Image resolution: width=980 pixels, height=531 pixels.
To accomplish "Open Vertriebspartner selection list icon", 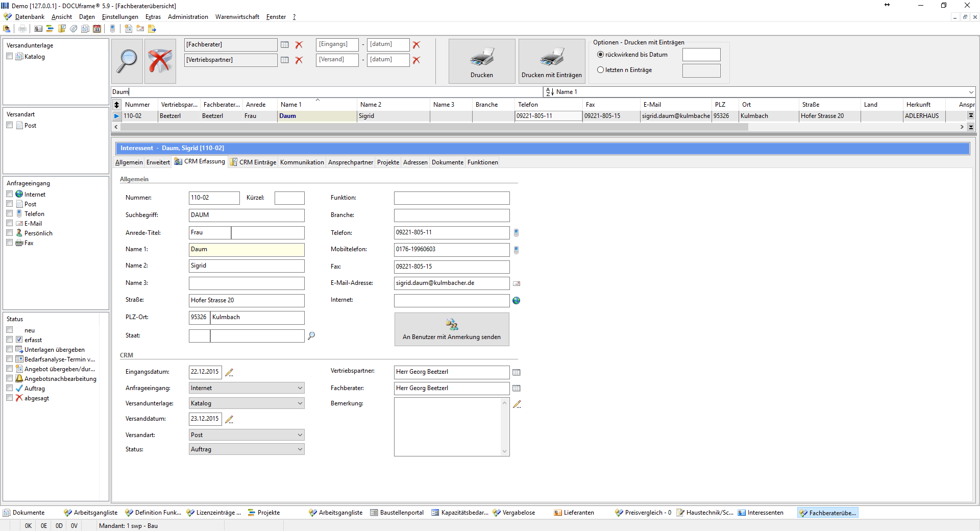I will (285, 60).
